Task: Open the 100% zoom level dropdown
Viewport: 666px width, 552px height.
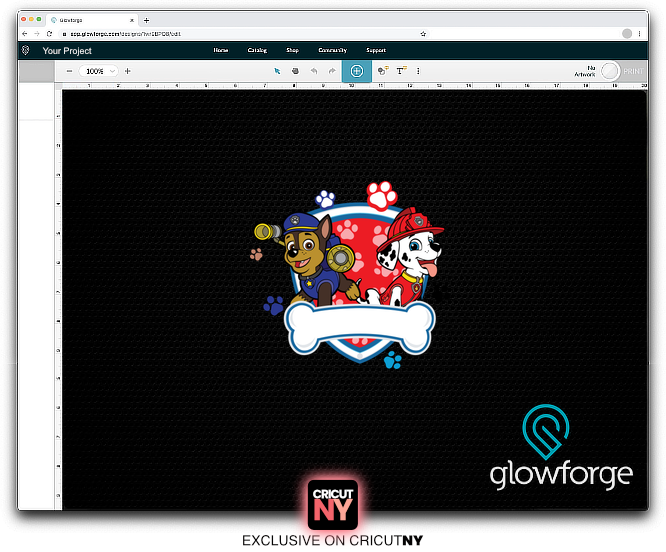Action: 99,71
